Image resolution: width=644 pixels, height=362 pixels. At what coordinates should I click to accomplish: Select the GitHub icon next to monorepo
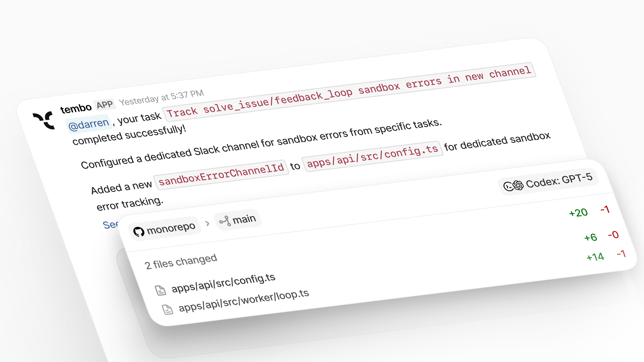tap(139, 231)
